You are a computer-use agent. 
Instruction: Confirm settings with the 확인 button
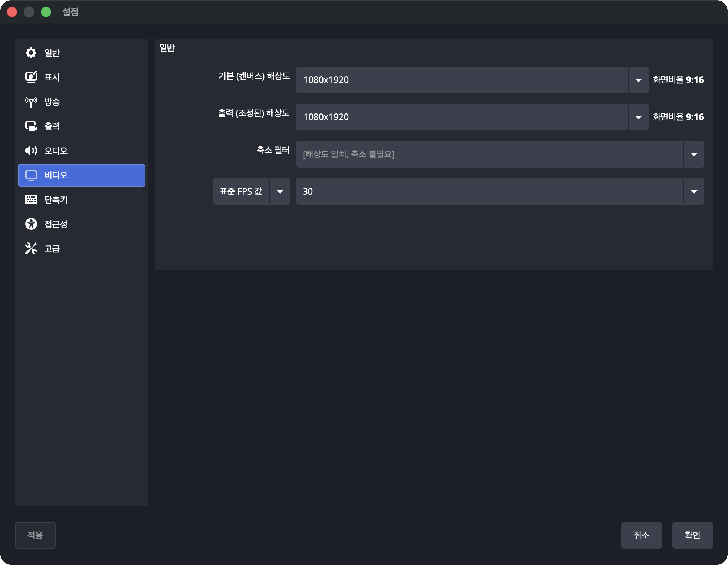692,535
